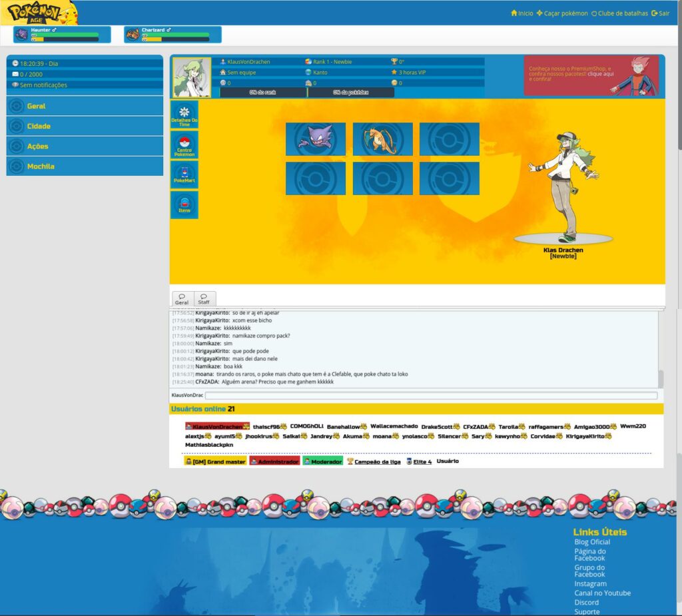Image resolution: width=682 pixels, height=616 pixels.
Task: Click online user DrakeScott
Action: click(440, 427)
